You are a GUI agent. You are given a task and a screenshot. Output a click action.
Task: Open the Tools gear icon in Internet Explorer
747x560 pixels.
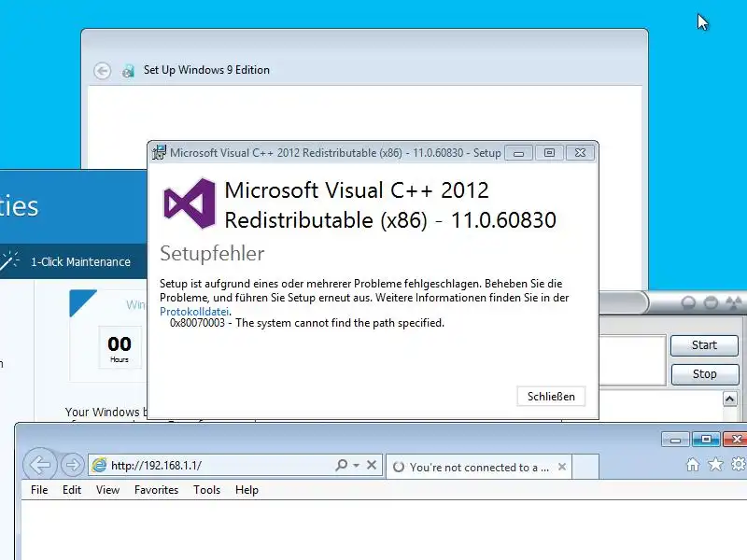(739, 464)
